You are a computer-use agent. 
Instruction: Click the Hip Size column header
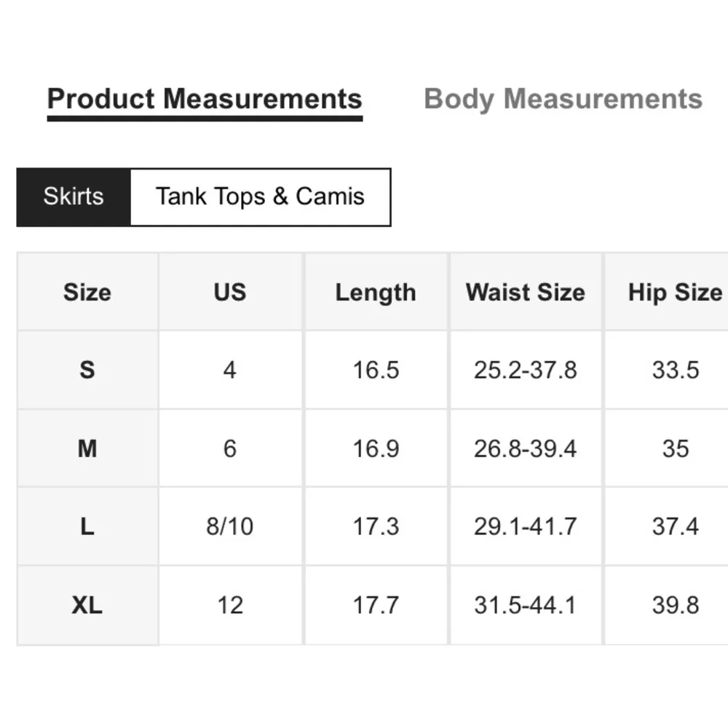pyautogui.click(x=675, y=293)
